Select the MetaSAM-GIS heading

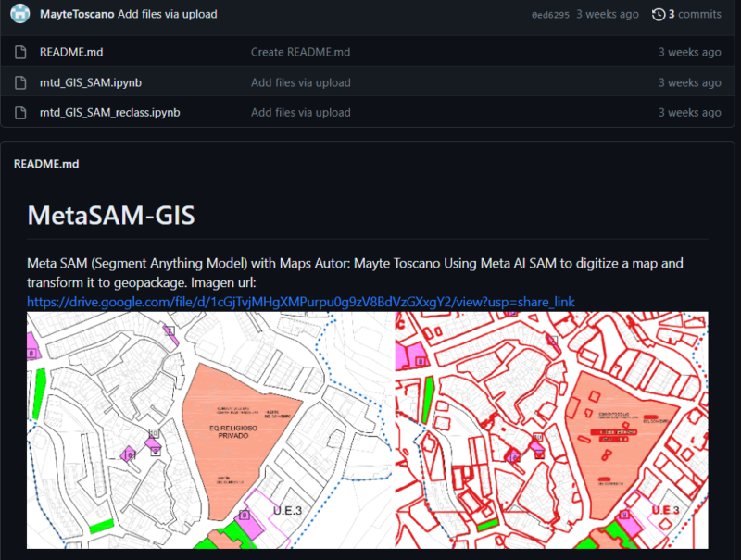[111, 215]
